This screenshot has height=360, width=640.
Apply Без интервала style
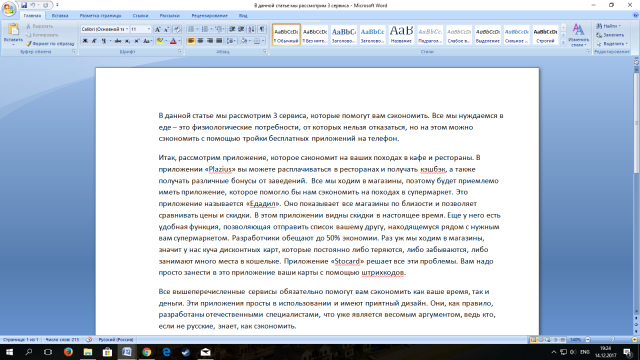click(x=315, y=35)
